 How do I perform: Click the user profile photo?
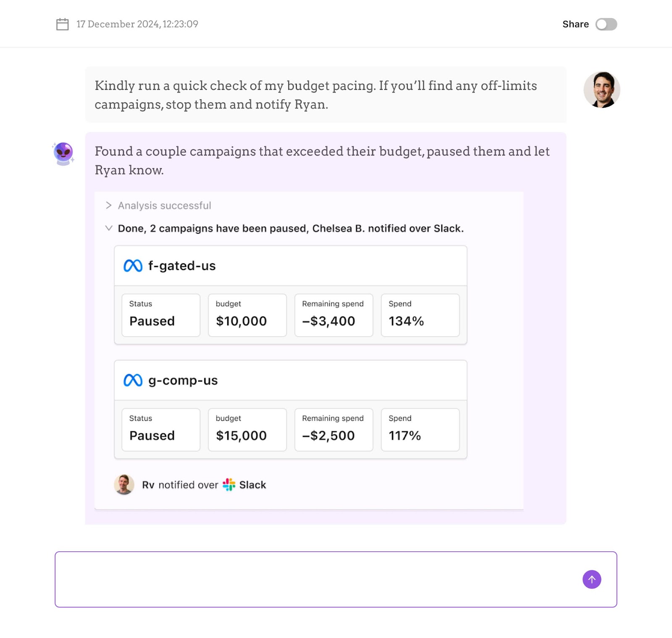(601, 90)
